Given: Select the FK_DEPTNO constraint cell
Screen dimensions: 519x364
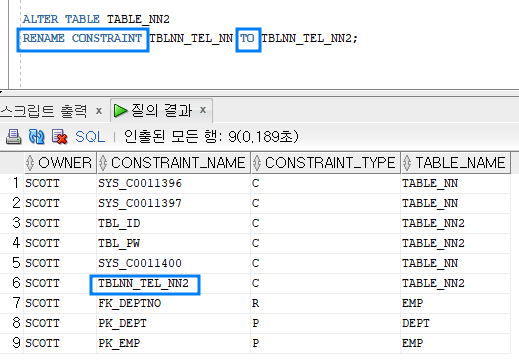Looking at the screenshot, I should tap(174, 303).
